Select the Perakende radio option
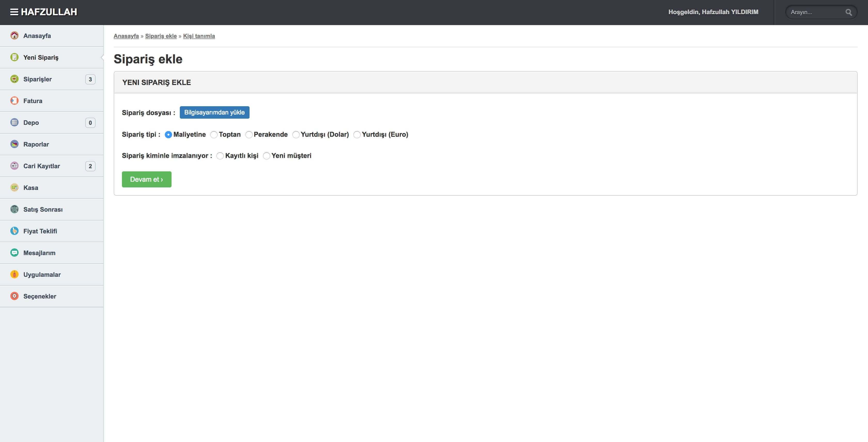This screenshot has height=442, width=868. (249, 135)
